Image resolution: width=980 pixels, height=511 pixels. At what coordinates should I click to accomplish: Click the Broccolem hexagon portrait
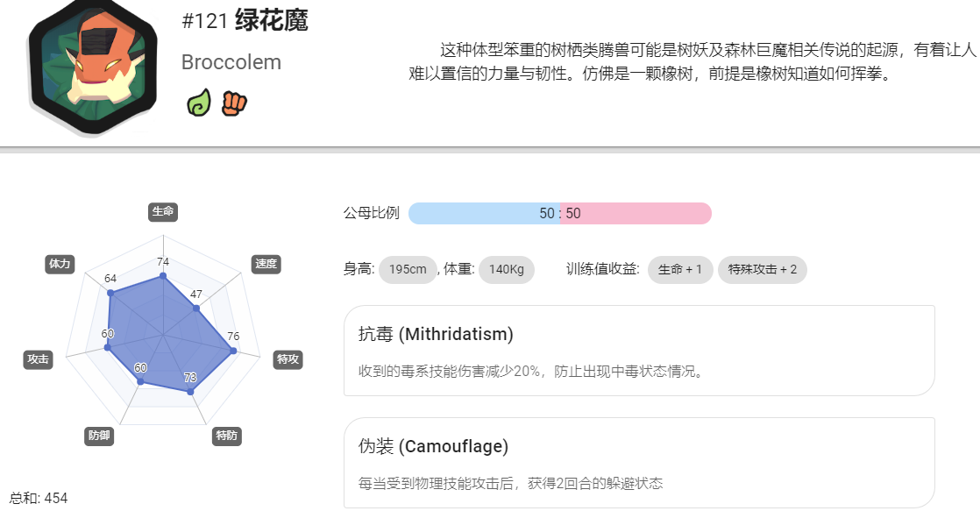[93, 66]
